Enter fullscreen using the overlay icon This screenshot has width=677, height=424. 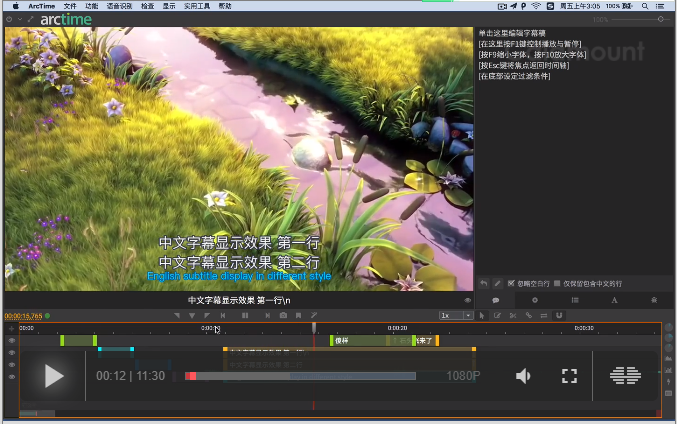(569, 376)
